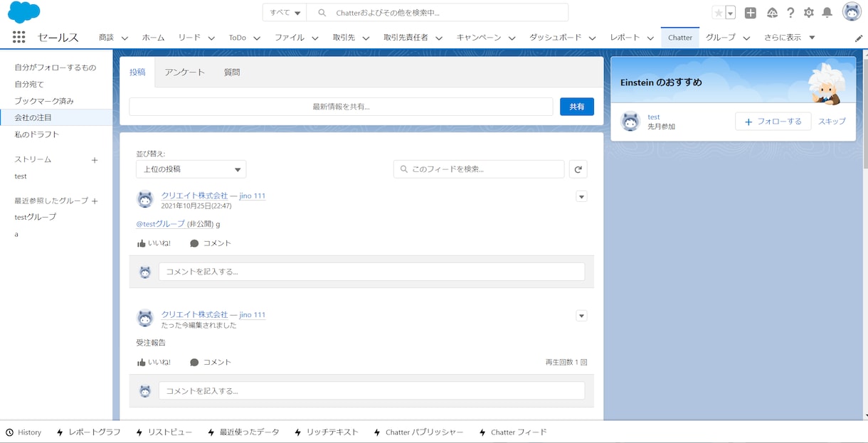
Task: Go to the ホーム tab
Action: click(153, 38)
